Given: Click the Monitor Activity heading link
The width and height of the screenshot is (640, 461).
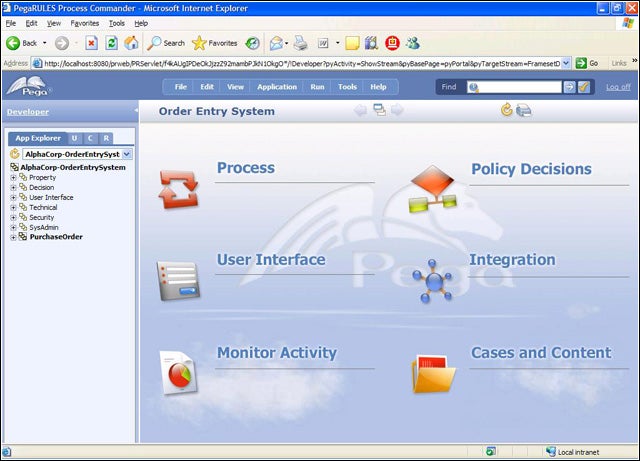Looking at the screenshot, I should pos(277,352).
